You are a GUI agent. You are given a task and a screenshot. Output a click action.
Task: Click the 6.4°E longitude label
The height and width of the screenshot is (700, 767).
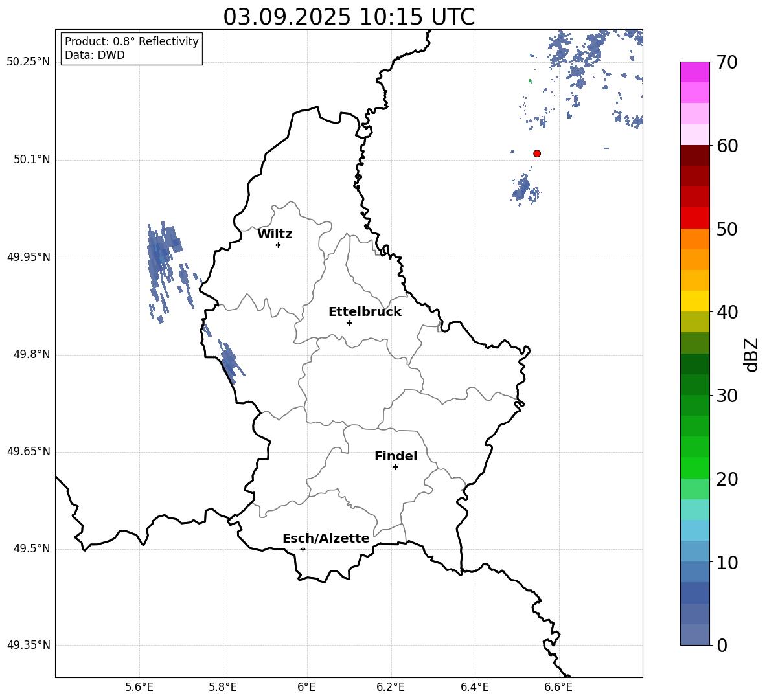tap(474, 688)
